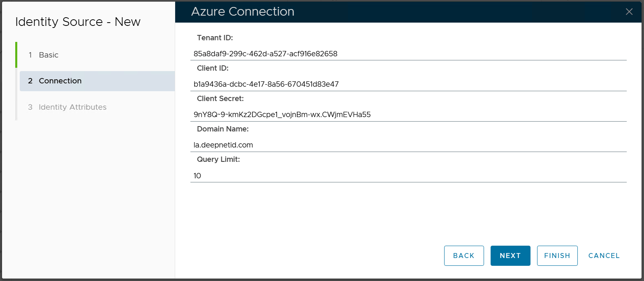Place cursor in la.deepnetid.com domain field

408,145
